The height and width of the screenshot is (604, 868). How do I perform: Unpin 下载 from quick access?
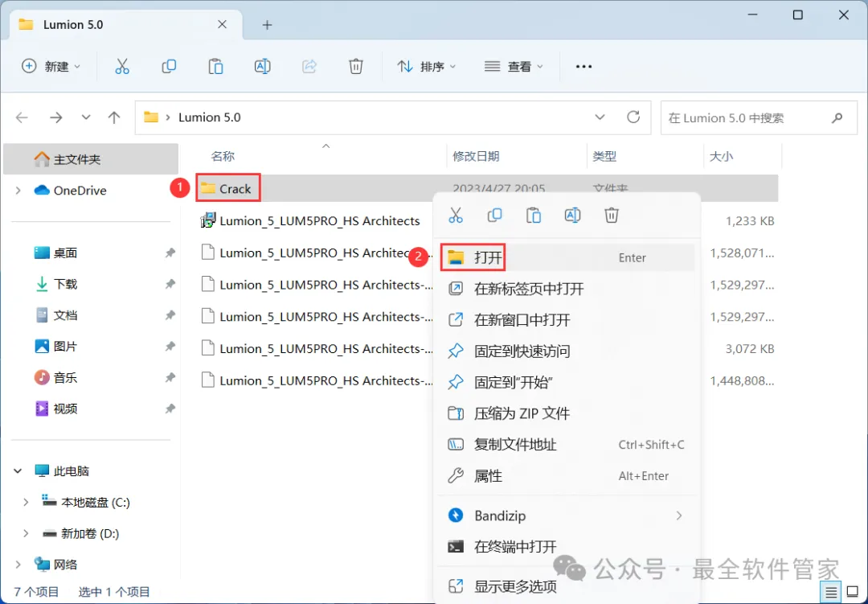(x=170, y=284)
